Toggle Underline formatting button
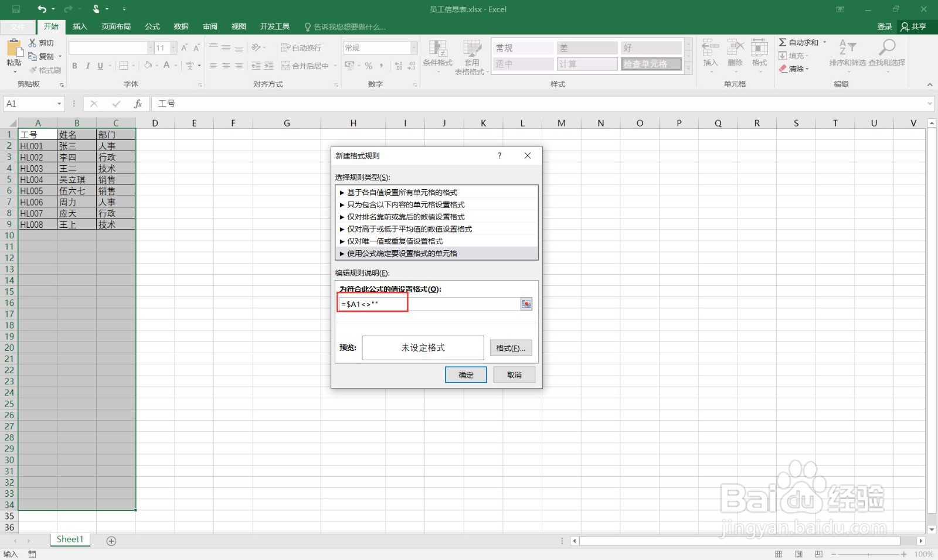Screen dimensions: 938x560 (x=100, y=66)
